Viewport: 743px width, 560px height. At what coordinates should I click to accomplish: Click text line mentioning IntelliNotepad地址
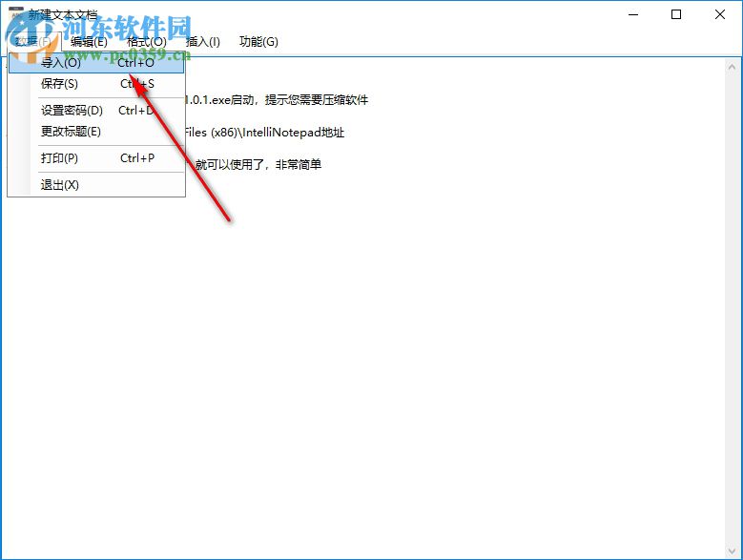pos(264,133)
